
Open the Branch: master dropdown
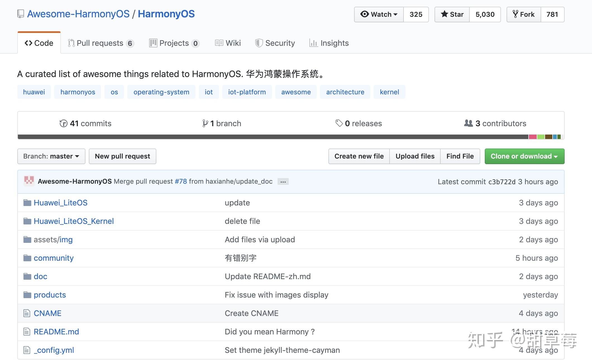pyautogui.click(x=51, y=156)
